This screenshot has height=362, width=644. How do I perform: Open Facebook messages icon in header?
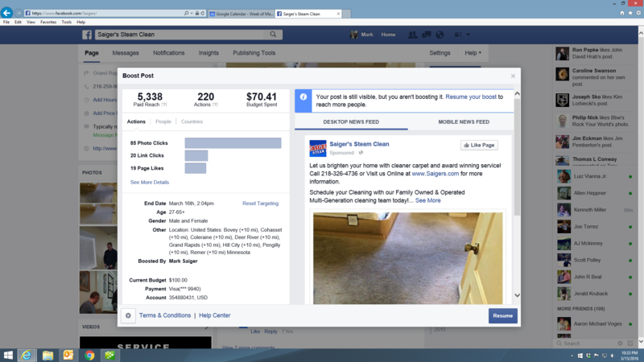(x=427, y=35)
